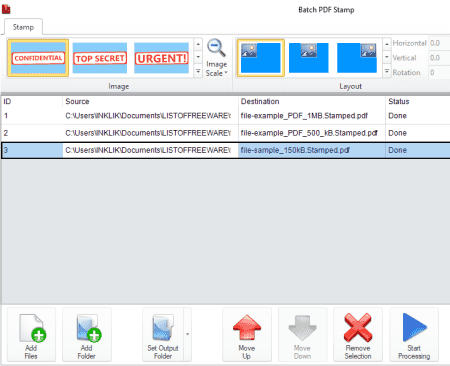Screen dimensions: 450x366
Task: Click the source path in row 3
Action: 150,150
